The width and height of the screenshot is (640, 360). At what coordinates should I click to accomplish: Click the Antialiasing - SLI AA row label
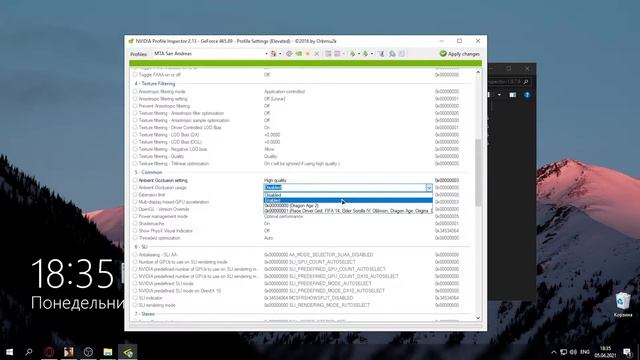[x=158, y=255]
